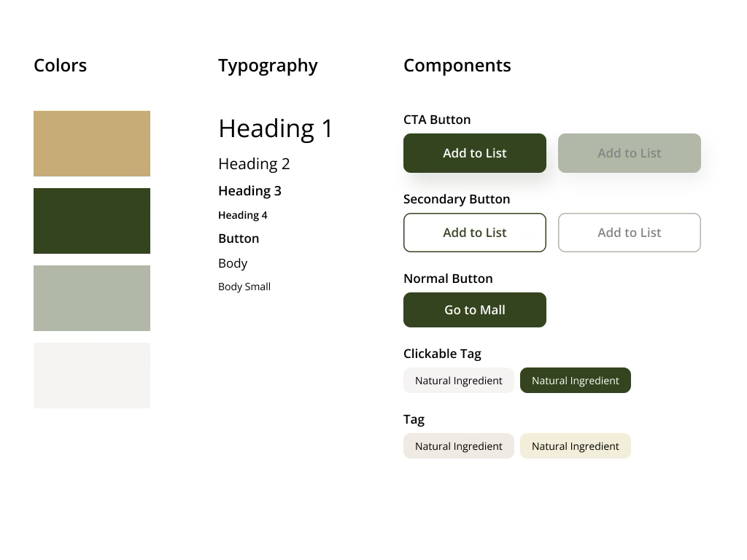This screenshot has width=747, height=560.
Task: Select the Heading 1 text sample
Action: point(275,128)
